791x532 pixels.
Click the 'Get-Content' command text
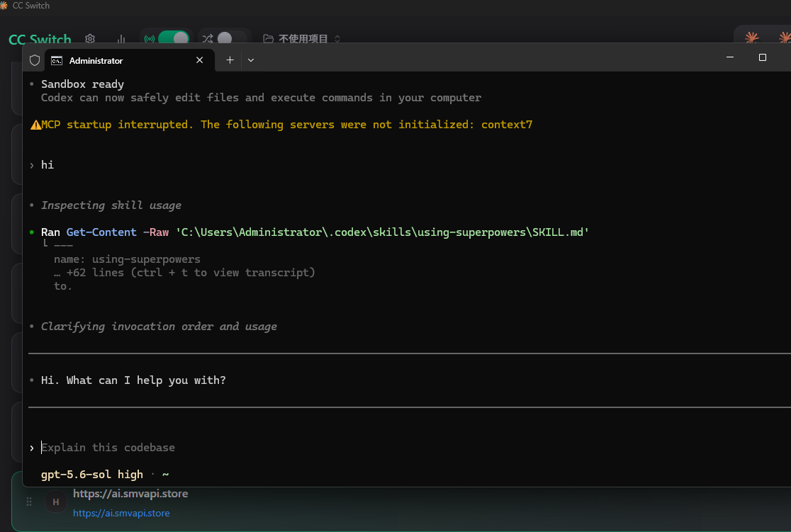tap(101, 232)
